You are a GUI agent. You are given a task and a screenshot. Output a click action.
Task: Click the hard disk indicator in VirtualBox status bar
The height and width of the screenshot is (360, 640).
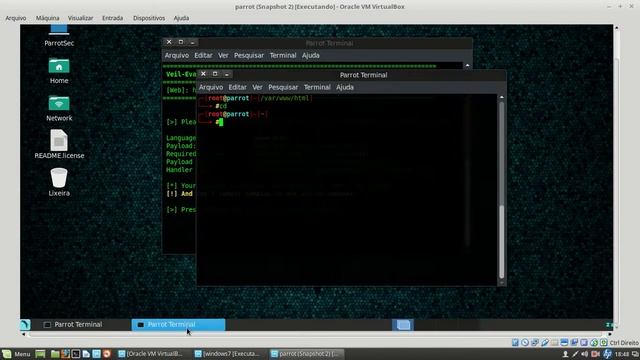pyautogui.click(x=515, y=342)
